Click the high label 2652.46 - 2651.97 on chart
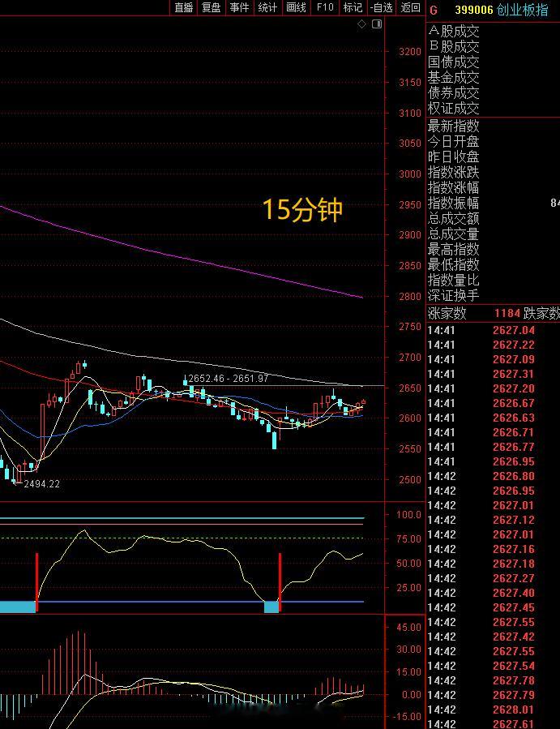The width and height of the screenshot is (560, 729). click(229, 379)
